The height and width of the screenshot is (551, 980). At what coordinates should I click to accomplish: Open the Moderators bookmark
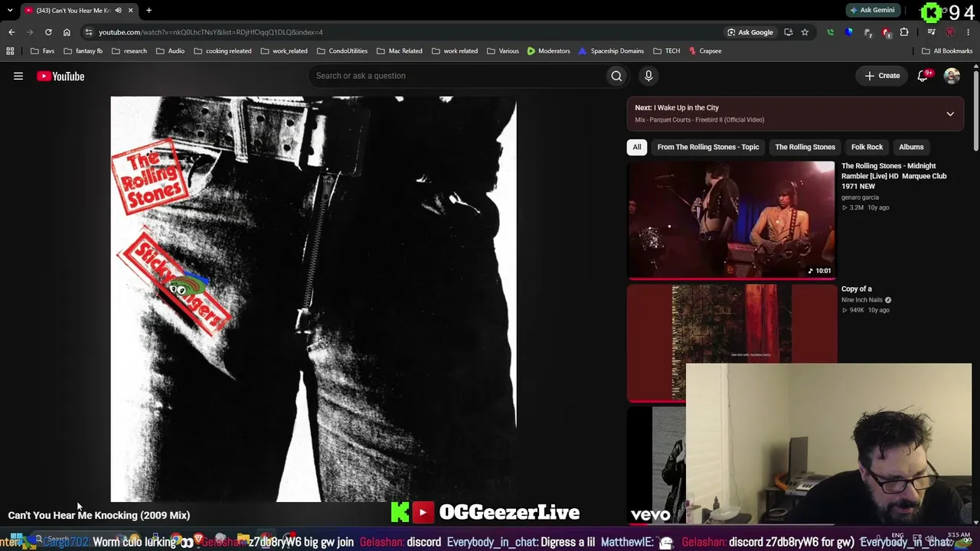pyautogui.click(x=548, y=51)
